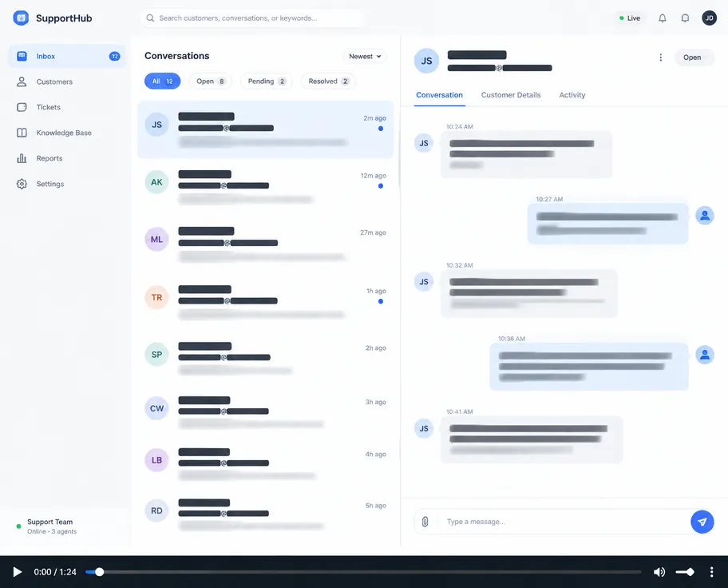Navigate to Reports
The height and width of the screenshot is (588, 728).
pos(67,158)
